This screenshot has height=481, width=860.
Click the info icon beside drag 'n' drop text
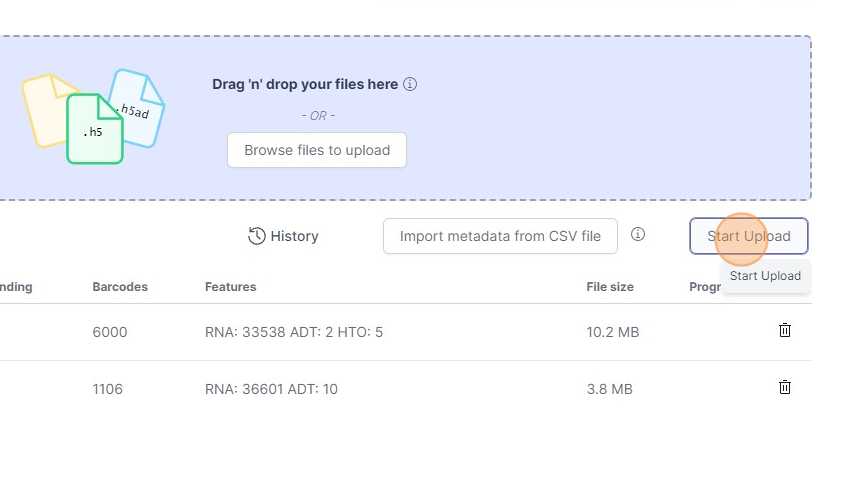(x=410, y=85)
